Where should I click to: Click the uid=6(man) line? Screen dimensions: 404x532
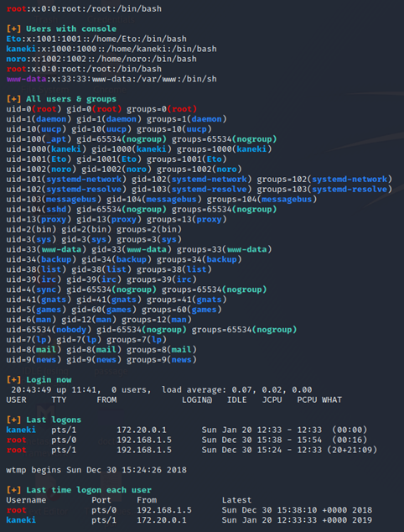(x=99, y=319)
